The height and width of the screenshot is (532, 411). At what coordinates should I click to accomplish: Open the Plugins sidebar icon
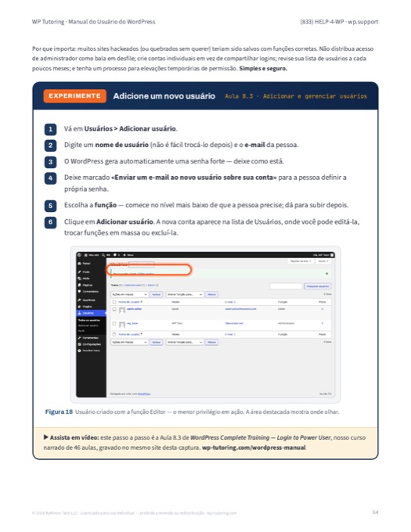tap(79, 307)
